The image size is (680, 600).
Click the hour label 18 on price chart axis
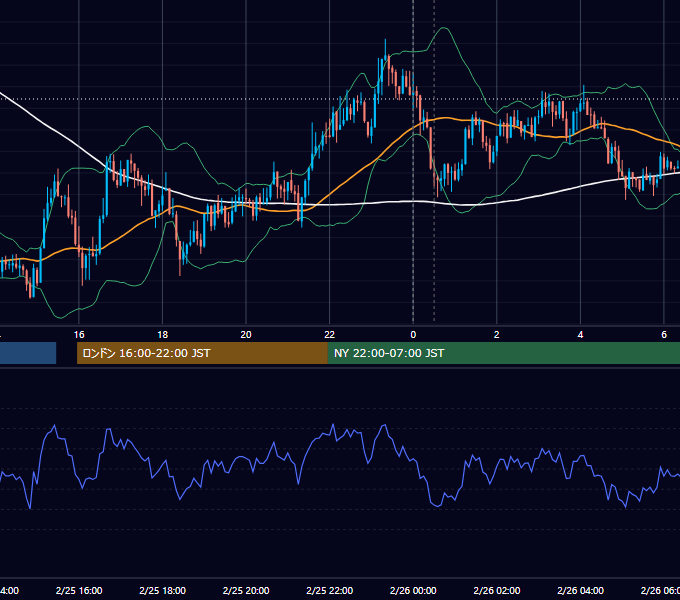pos(163,335)
